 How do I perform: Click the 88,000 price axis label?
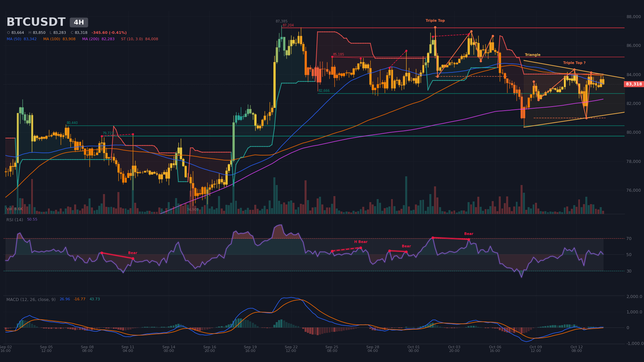tap(634, 16)
